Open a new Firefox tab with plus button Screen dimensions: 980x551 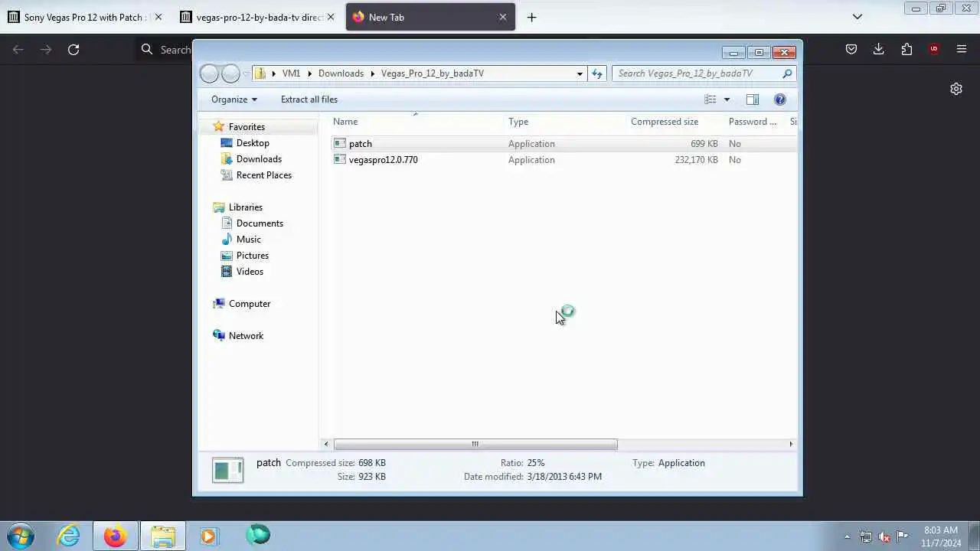pyautogui.click(x=531, y=17)
